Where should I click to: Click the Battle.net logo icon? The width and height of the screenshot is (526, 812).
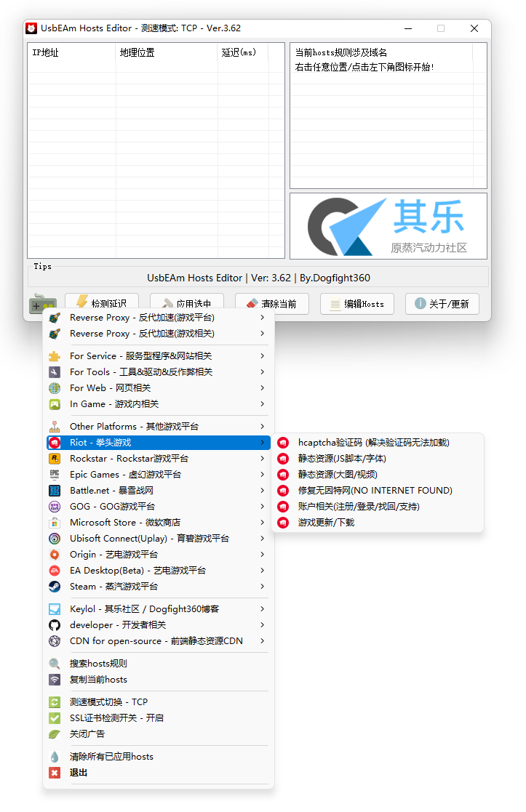(55, 491)
